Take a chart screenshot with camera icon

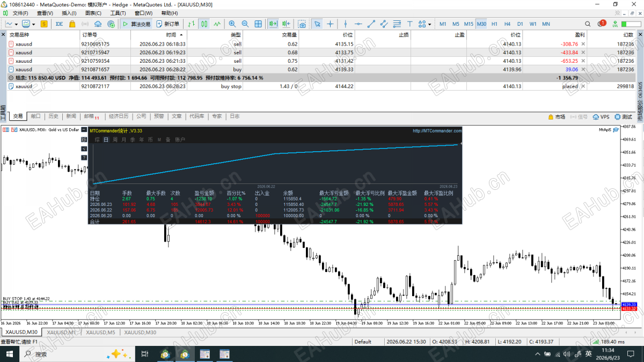(x=302, y=24)
